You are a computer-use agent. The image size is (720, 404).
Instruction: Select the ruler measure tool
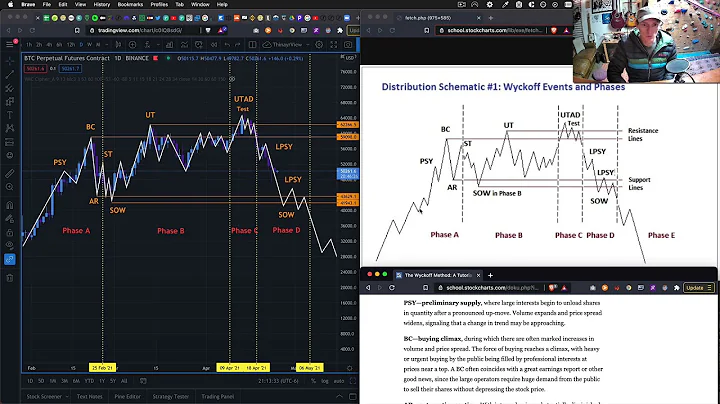click(x=10, y=174)
